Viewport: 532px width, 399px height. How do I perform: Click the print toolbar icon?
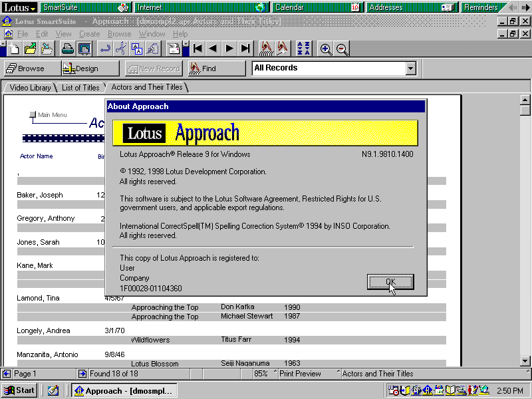tap(68, 49)
